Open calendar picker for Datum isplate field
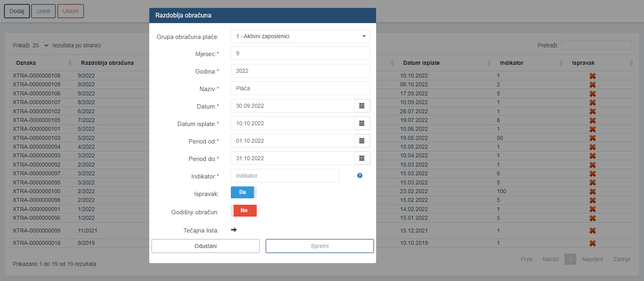The width and height of the screenshot is (644, 281). pyautogui.click(x=362, y=123)
